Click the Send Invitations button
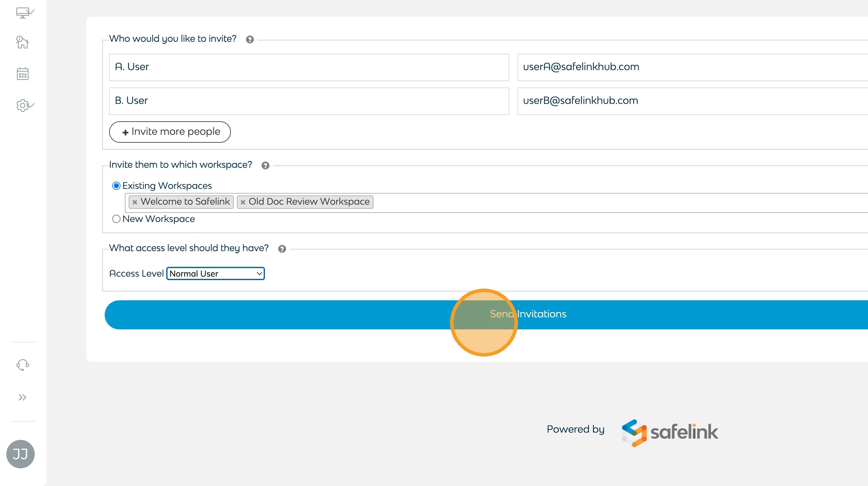 coord(528,315)
